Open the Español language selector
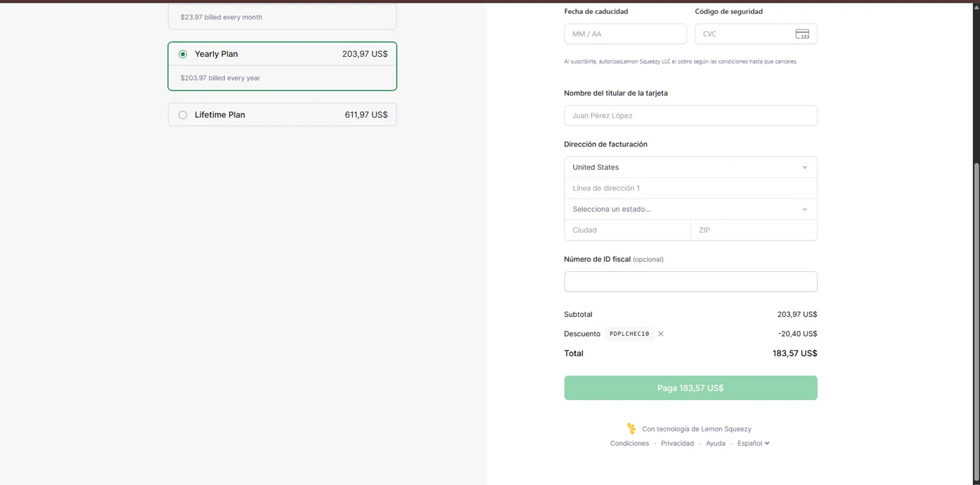Viewport: 980px width, 485px height. [753, 443]
